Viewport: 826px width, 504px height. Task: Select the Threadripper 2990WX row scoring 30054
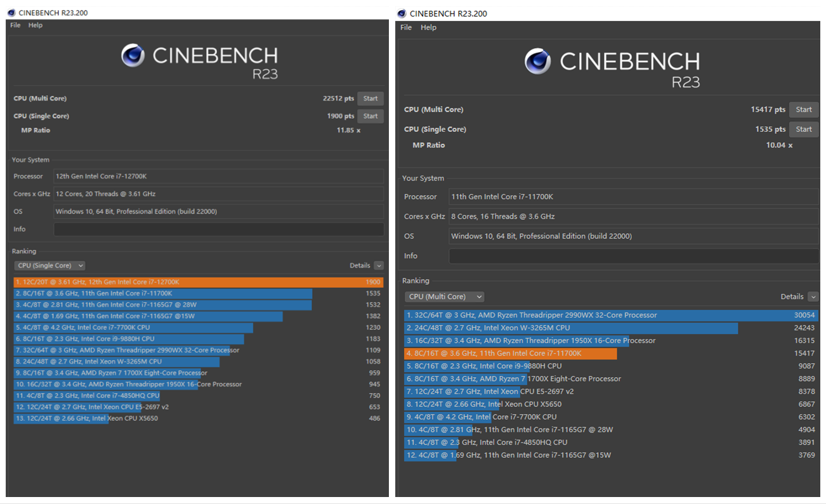click(x=612, y=315)
